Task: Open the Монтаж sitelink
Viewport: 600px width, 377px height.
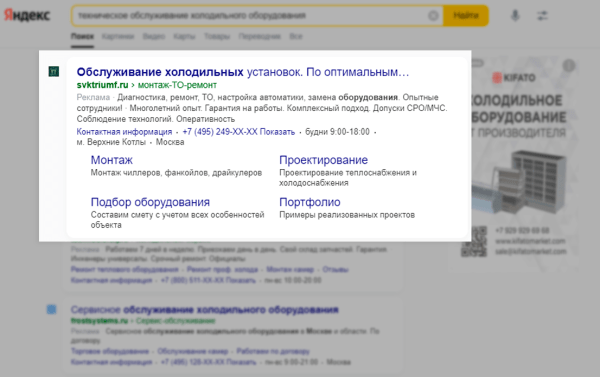Action: pyautogui.click(x=112, y=160)
